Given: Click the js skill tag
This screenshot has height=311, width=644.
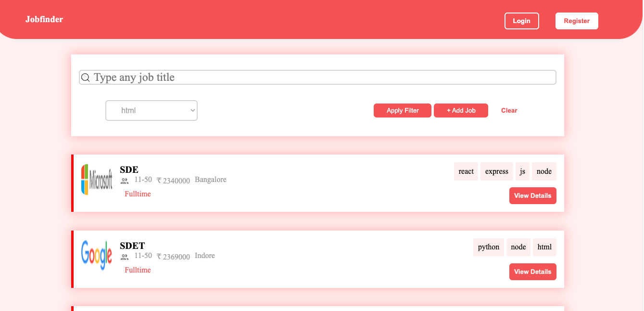Looking at the screenshot, I should (x=522, y=171).
